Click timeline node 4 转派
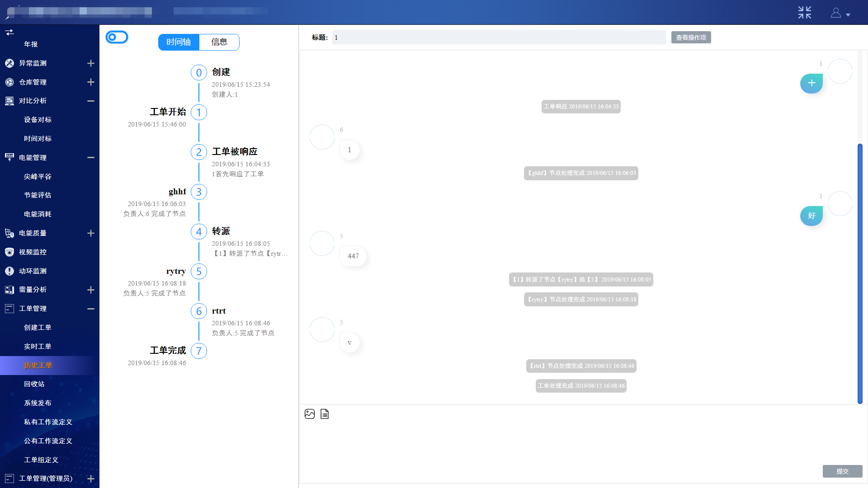Viewport: 868px width, 488px height. (199, 232)
